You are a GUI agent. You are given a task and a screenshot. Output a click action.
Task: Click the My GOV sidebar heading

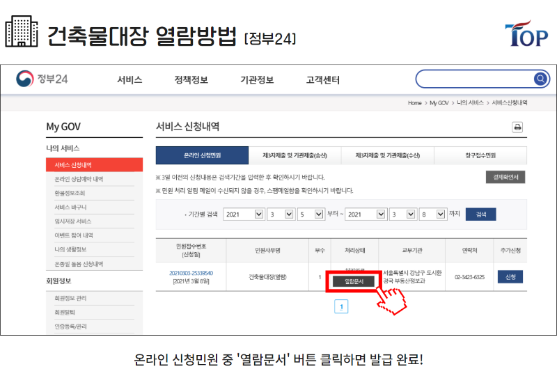click(63, 127)
